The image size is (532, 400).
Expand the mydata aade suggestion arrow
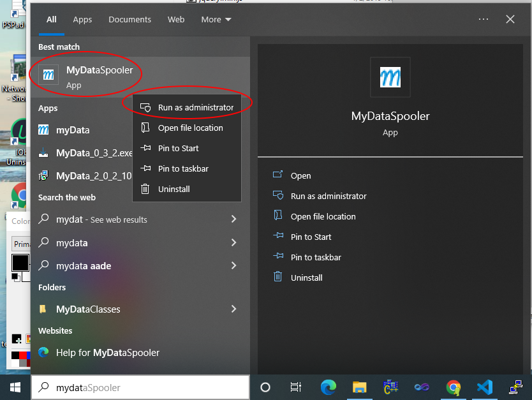[233, 265]
